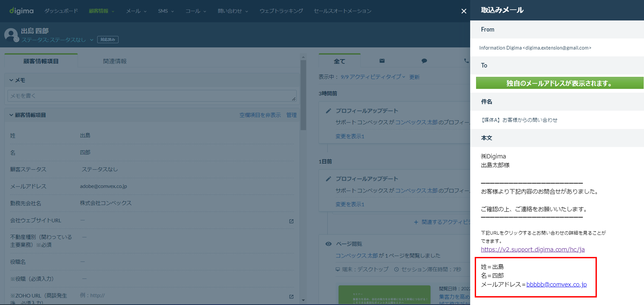Screen dimensions: 644x305
Task: Click the 更新 refresh link
Action: (414, 77)
